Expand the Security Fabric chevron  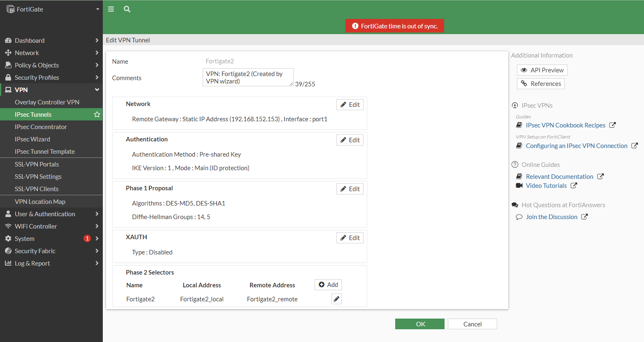[97, 251]
